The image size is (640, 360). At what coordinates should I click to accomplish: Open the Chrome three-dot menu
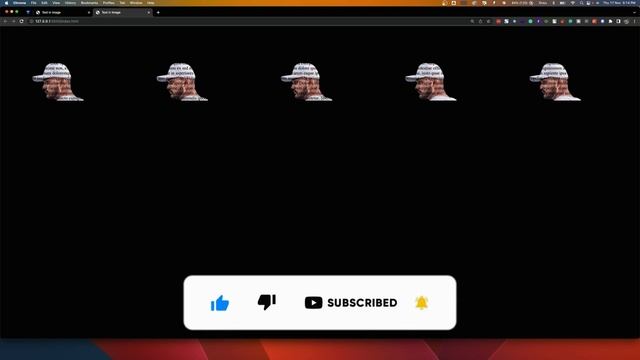pyautogui.click(x=635, y=21)
